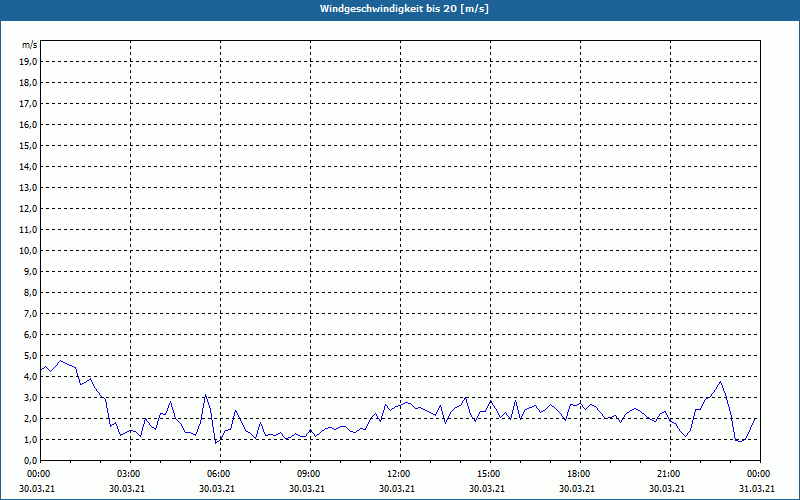
Task: Select the 5,0 y-axis label
Action: 30,356
